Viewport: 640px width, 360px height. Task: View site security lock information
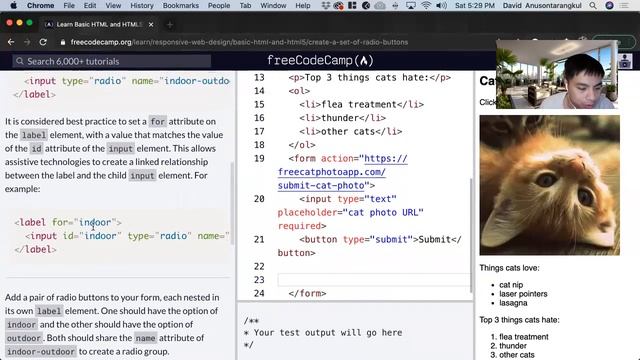[x=62, y=42]
